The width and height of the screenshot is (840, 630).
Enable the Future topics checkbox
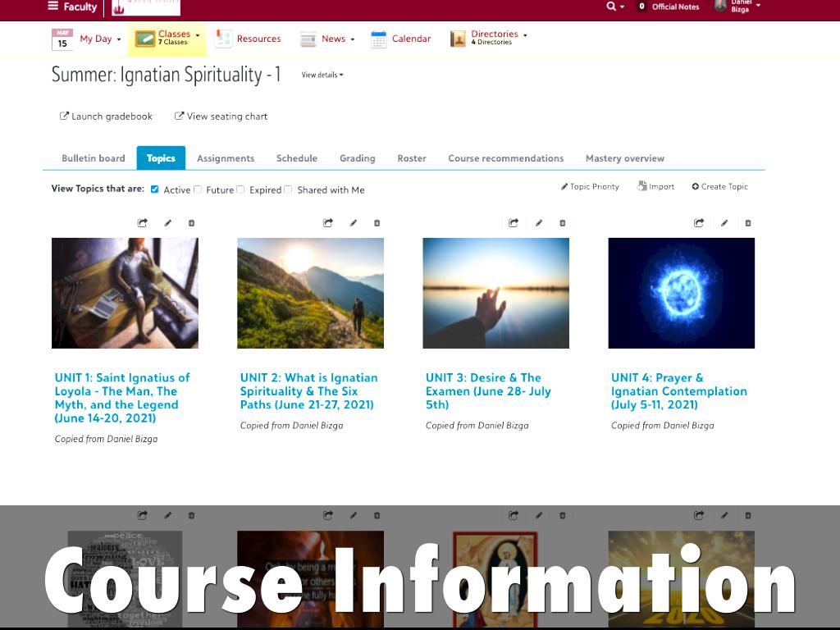coord(198,189)
